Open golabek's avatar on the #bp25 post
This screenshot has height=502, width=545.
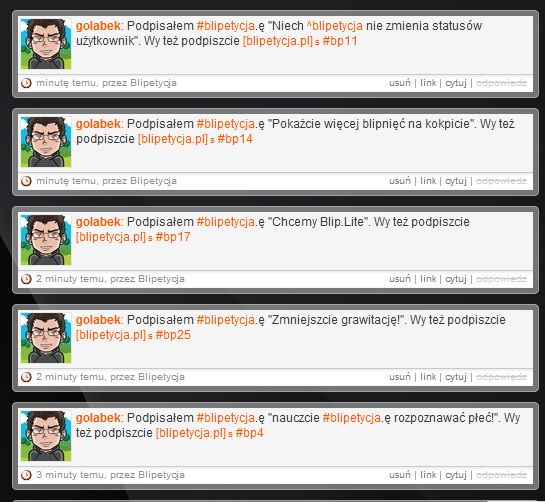(x=46, y=338)
